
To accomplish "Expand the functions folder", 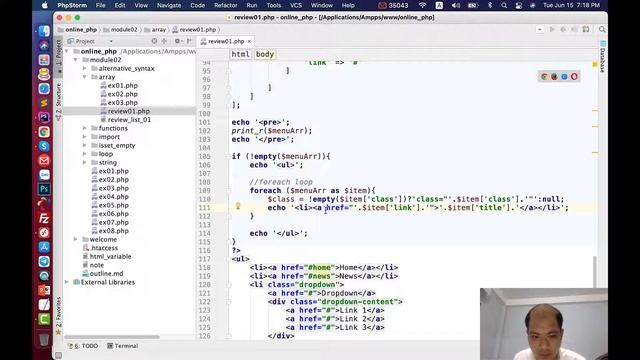I will point(84,128).
